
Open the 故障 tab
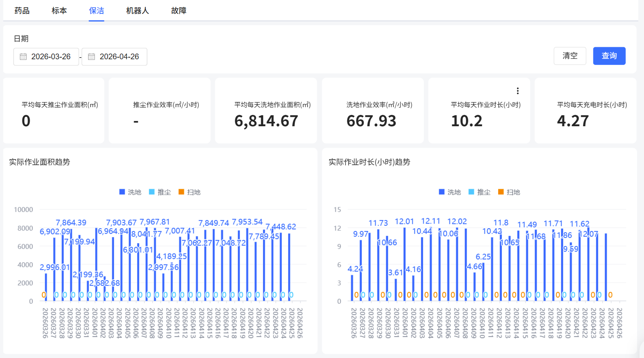179,11
